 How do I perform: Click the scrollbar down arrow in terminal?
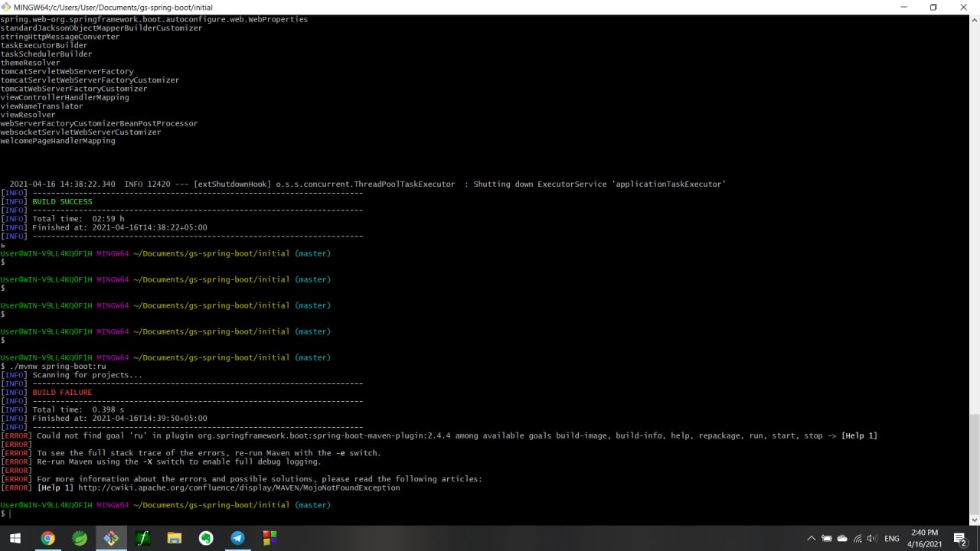click(975, 520)
